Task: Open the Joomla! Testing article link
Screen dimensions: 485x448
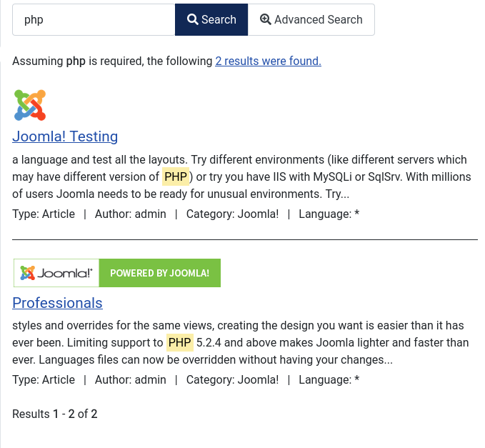Action: click(x=65, y=136)
